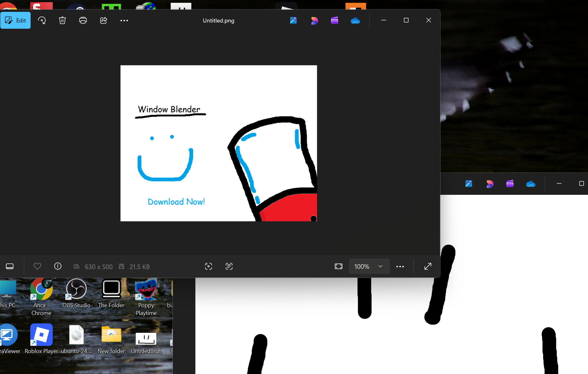Click the Window Blender image preview
The image size is (588, 374).
(x=218, y=143)
